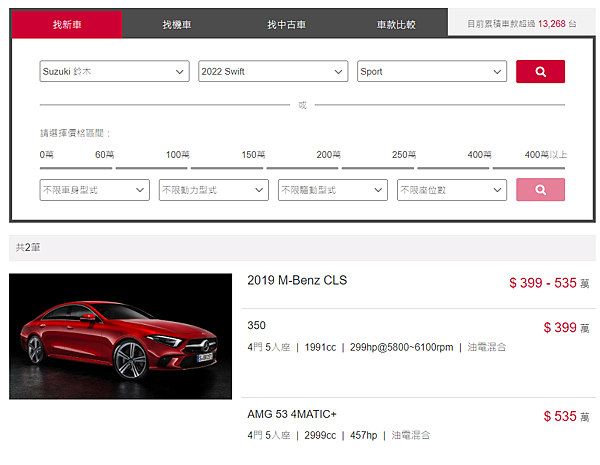Click the 13,268 car count text
Viewport: 600px width, 465px height.
click(551, 24)
